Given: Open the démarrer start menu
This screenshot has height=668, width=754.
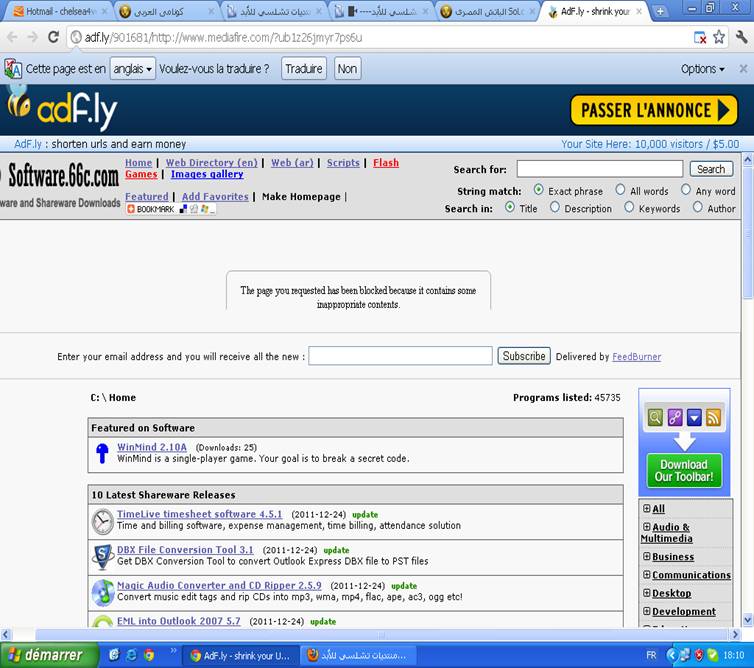Looking at the screenshot, I should (x=50, y=655).
